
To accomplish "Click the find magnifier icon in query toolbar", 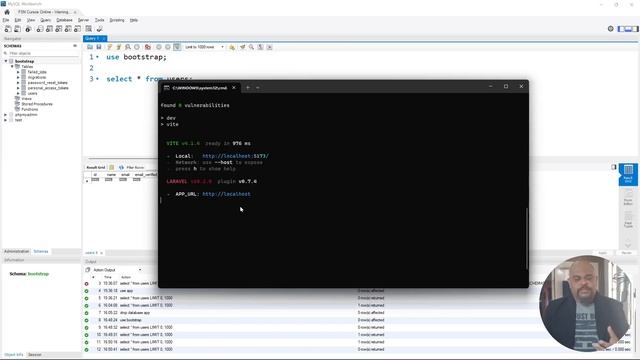I will (251, 47).
